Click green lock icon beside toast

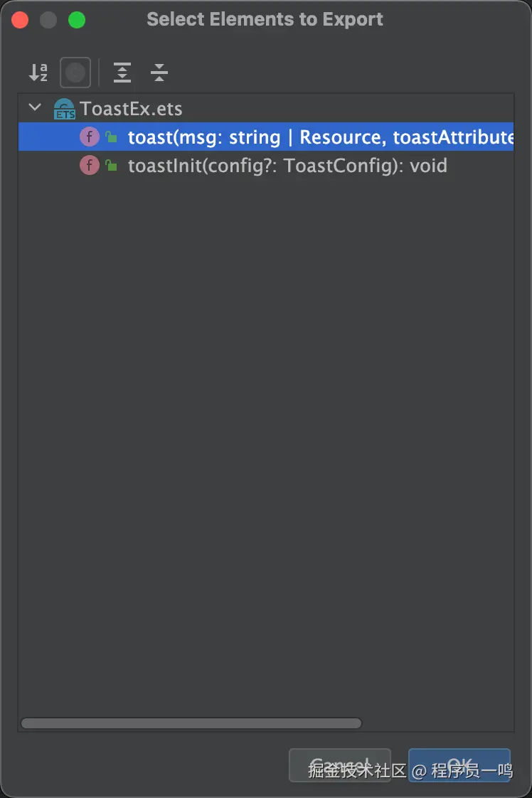click(x=111, y=137)
